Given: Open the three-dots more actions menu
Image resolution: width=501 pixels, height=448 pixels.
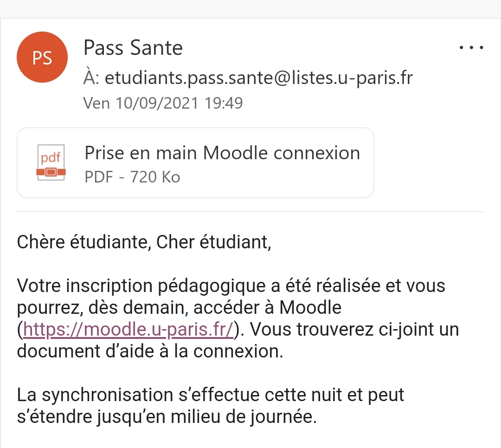Looking at the screenshot, I should 471,48.
